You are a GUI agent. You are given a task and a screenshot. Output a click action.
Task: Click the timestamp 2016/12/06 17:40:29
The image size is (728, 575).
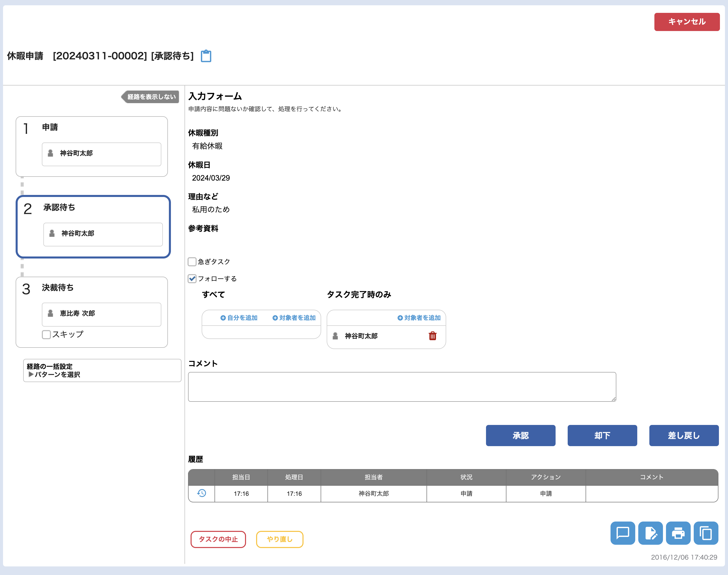click(684, 558)
